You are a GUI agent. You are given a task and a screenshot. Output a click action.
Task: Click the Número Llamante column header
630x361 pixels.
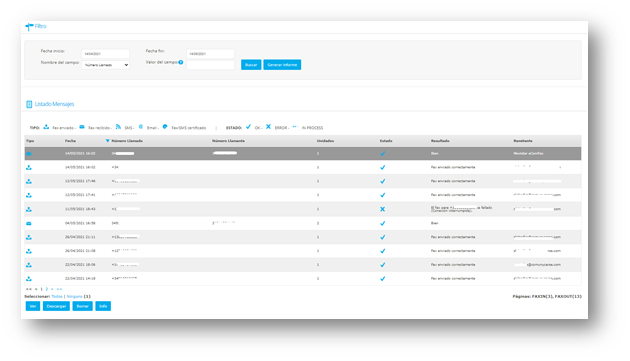click(228, 141)
